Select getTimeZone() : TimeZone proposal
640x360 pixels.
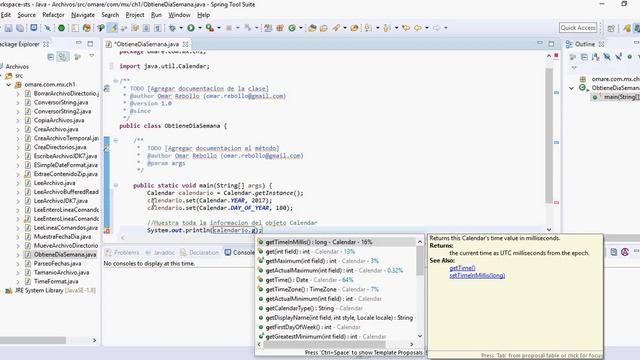click(x=336, y=289)
